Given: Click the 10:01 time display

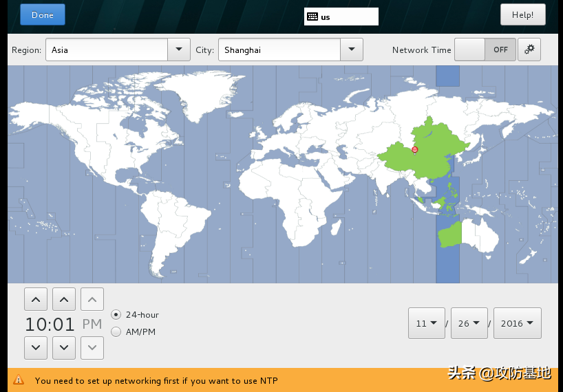Looking at the screenshot, I should (50, 324).
